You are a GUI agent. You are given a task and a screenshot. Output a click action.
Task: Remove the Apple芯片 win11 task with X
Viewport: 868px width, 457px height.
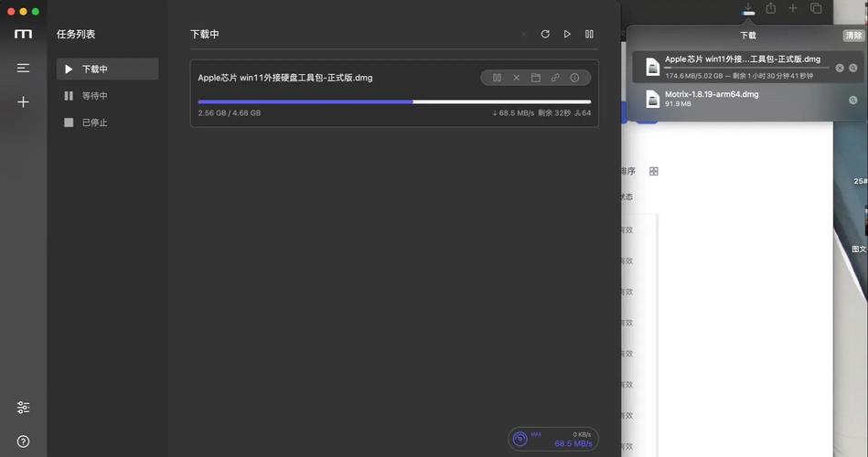point(516,78)
